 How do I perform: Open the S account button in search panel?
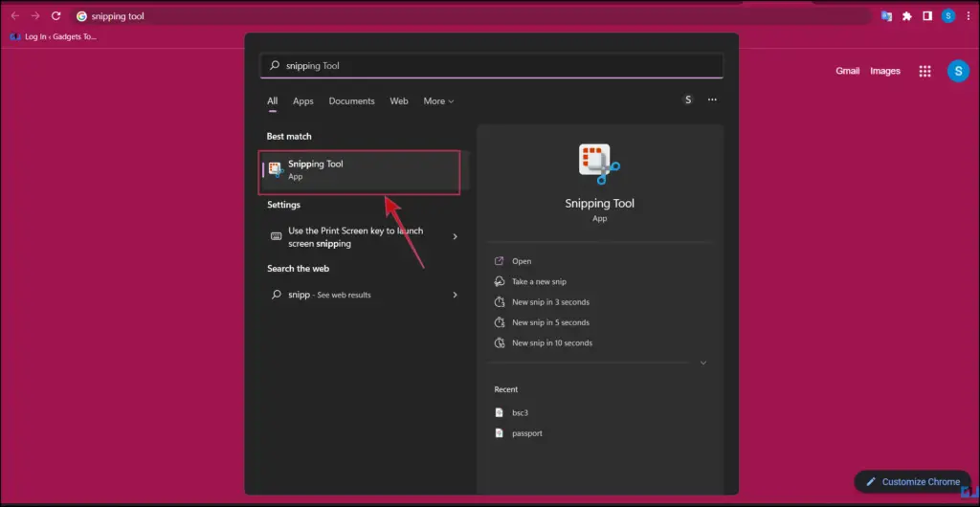(688, 99)
